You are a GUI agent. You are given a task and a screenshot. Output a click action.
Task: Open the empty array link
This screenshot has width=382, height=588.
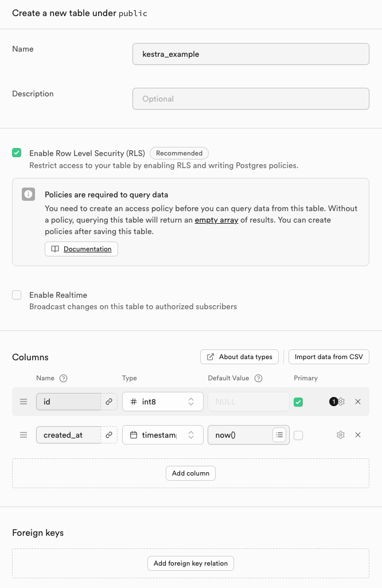pyautogui.click(x=216, y=220)
